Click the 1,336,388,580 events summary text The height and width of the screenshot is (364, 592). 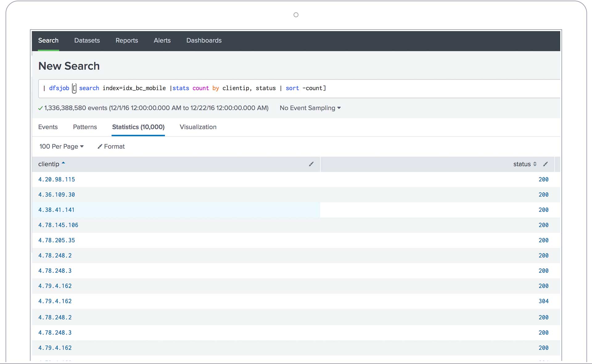(x=156, y=108)
